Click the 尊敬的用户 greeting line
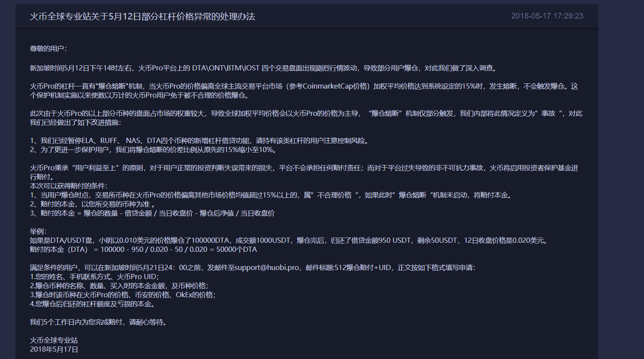Screen dimensions: 644x359 [48, 48]
